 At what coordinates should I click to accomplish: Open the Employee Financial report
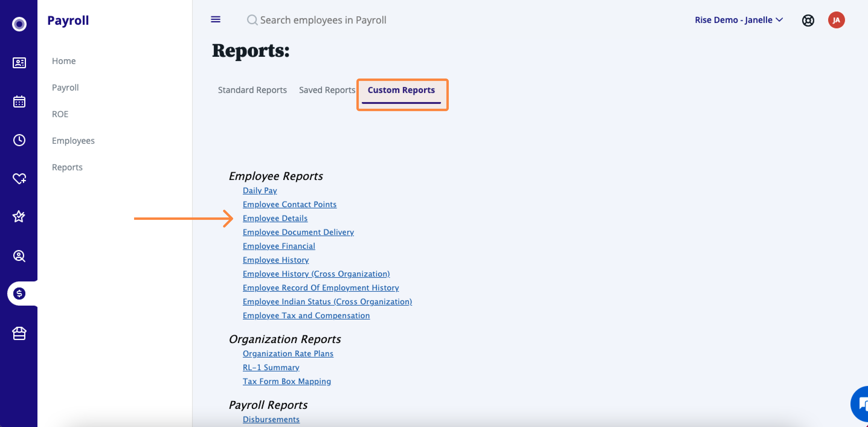pos(279,246)
